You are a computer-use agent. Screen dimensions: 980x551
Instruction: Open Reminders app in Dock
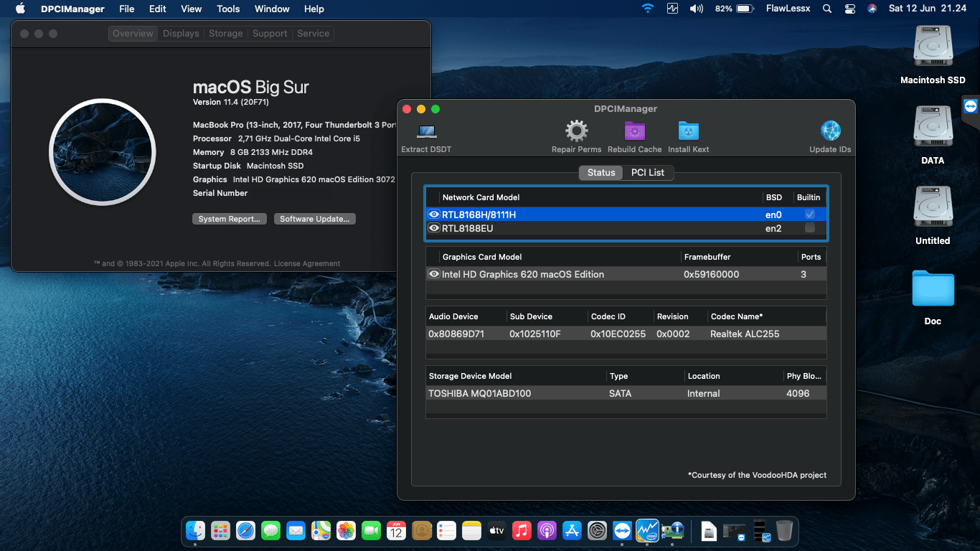coord(446,531)
